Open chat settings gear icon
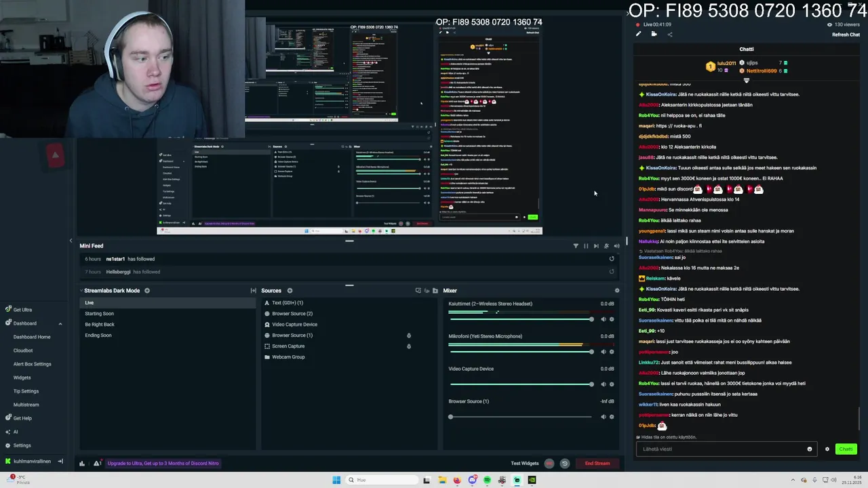868x488 pixels. pos(827,449)
